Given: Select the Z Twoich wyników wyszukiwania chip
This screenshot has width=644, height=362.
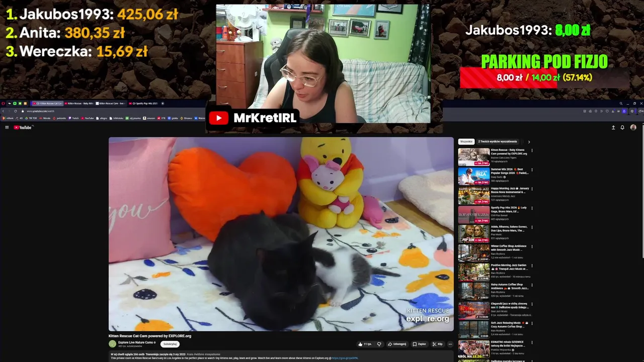Looking at the screenshot, I should (498, 142).
